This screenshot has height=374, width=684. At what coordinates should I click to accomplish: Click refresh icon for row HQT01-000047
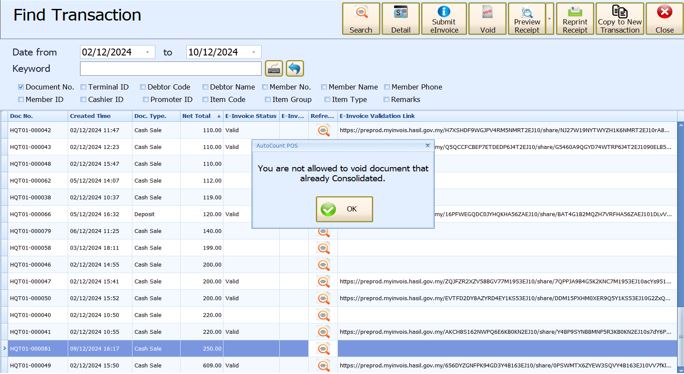323,281
